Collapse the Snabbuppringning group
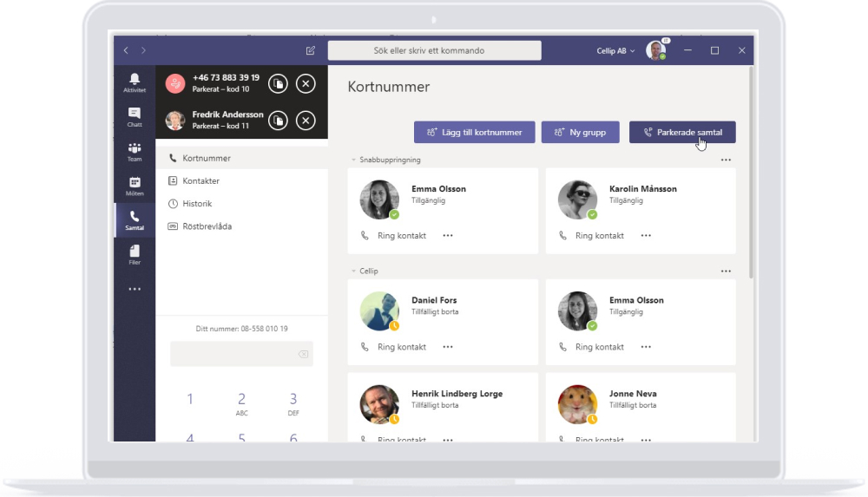 (354, 160)
